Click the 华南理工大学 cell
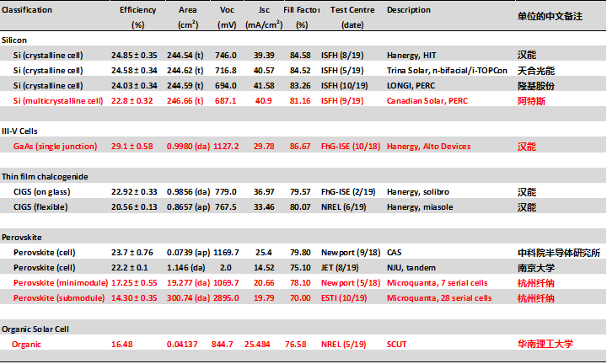Viewport: 607px width, 364px height. click(x=545, y=344)
